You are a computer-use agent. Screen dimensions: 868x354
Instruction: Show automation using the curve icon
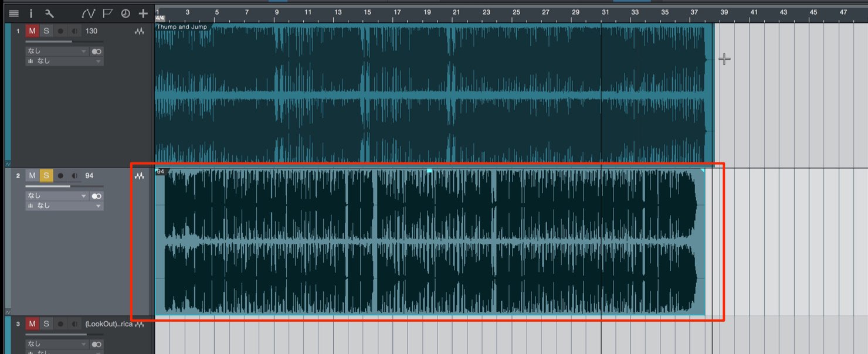[88, 13]
